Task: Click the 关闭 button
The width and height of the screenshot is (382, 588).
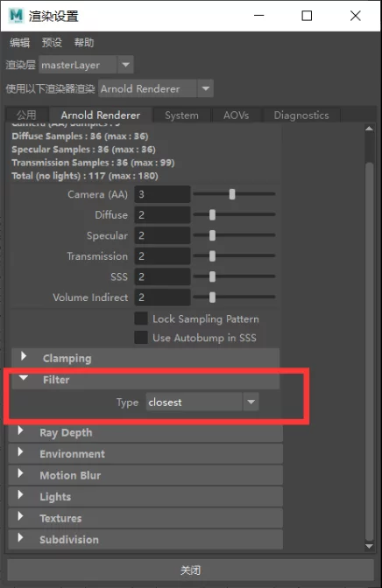Action: pyautogui.click(x=190, y=570)
